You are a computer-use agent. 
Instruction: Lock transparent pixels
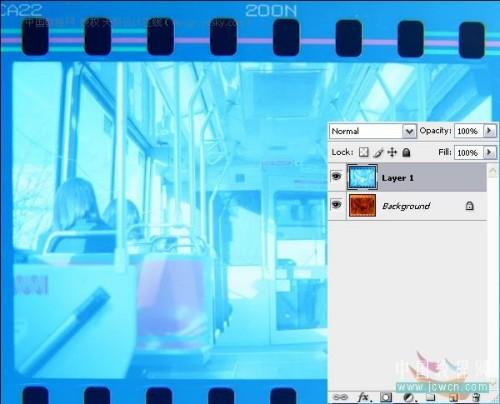[363, 152]
